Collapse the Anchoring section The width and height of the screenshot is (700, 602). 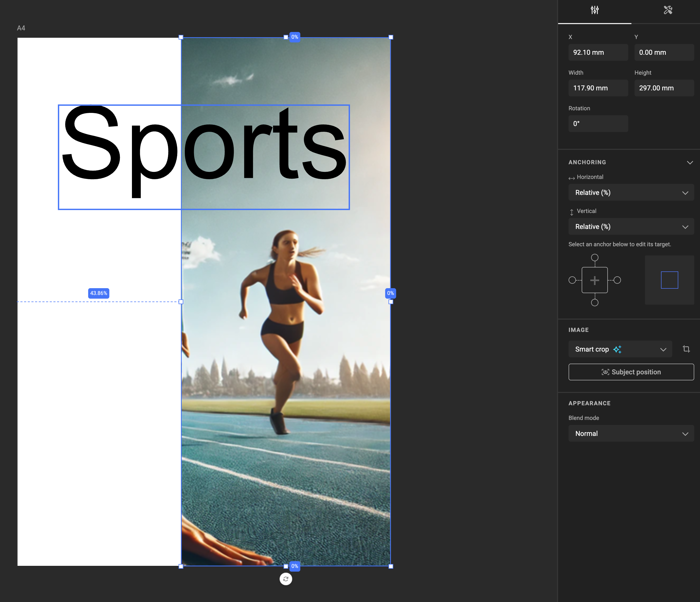pyautogui.click(x=690, y=163)
